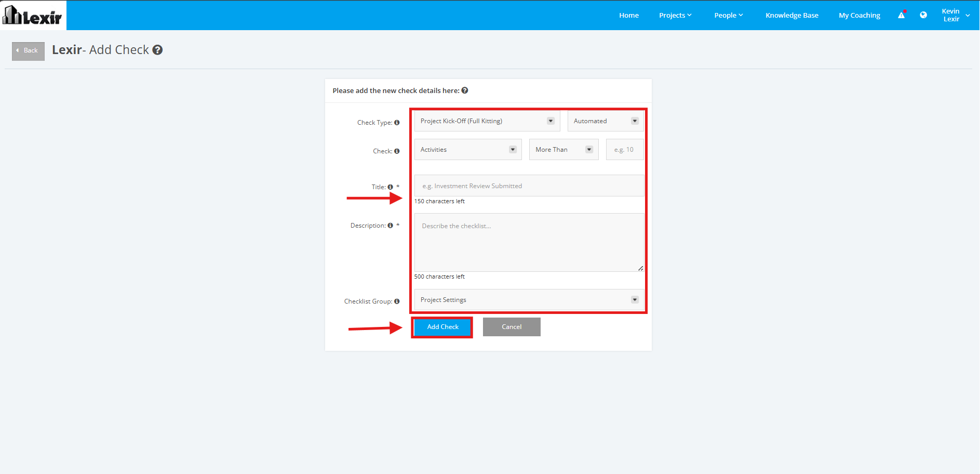Click the Cancel button

tap(512, 327)
